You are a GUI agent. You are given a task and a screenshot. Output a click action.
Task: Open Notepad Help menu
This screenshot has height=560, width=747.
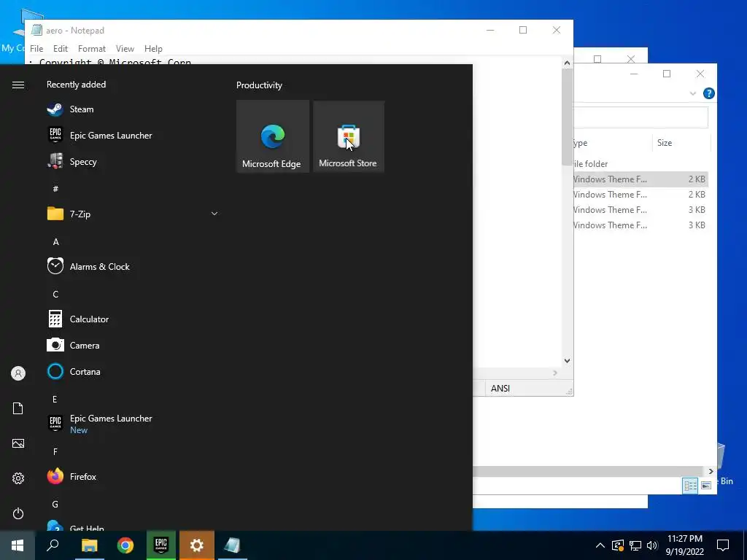click(x=153, y=49)
